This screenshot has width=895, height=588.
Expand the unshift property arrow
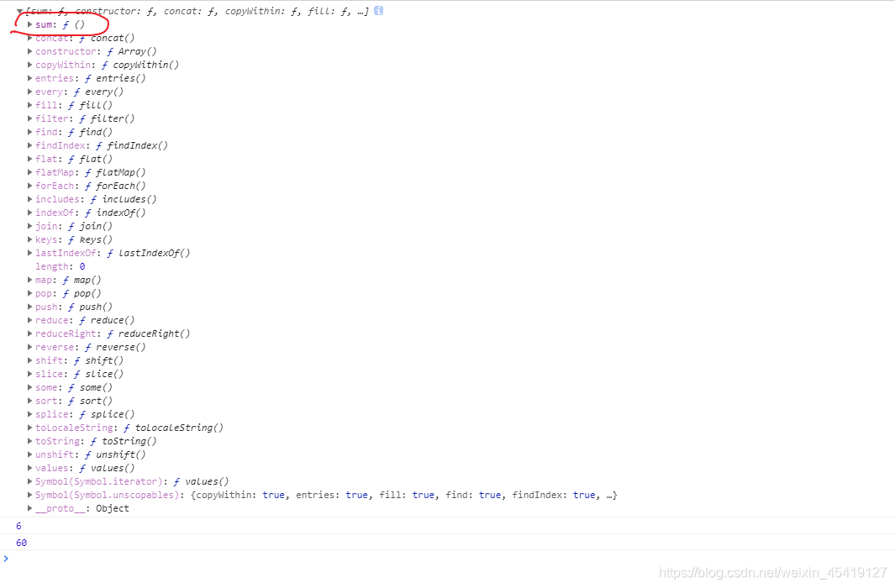29,454
